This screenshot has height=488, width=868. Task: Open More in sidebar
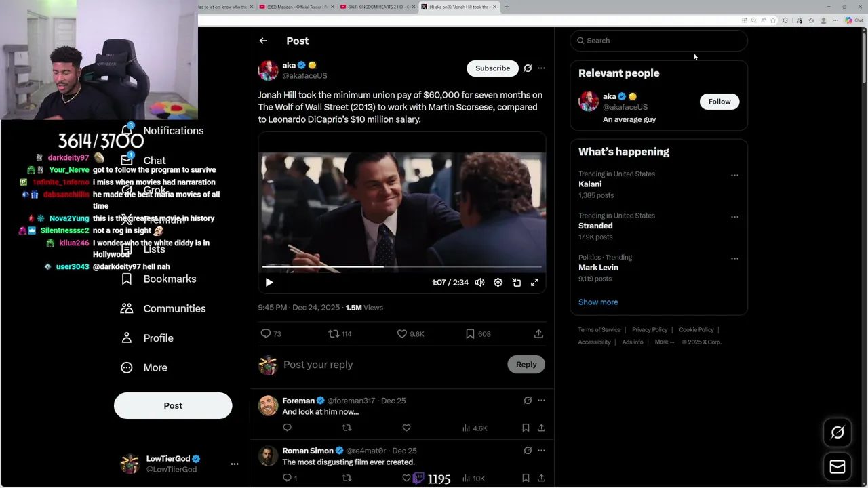(143, 367)
